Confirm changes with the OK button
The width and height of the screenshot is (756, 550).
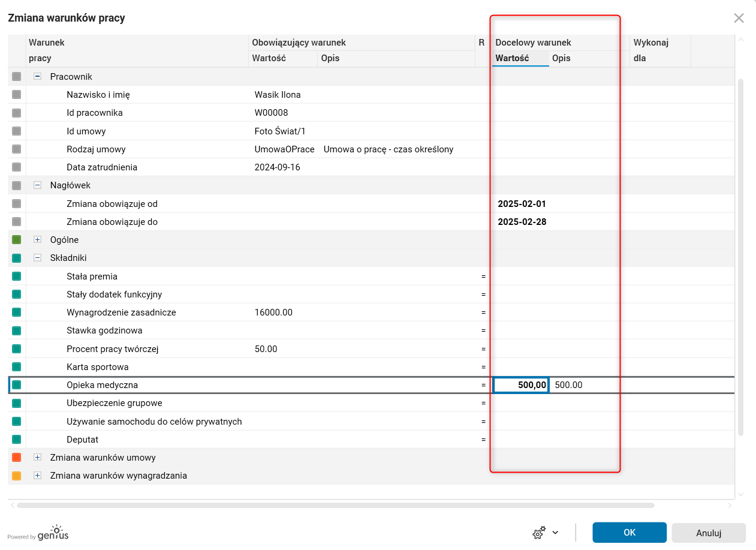(x=629, y=533)
